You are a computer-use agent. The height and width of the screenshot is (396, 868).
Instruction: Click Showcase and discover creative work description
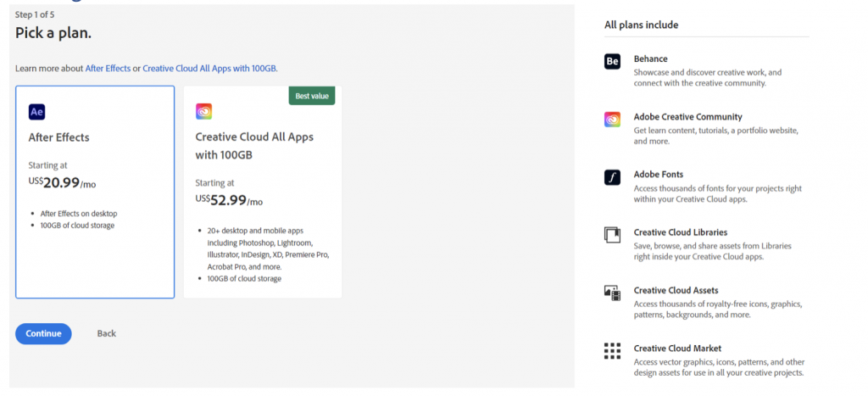(x=708, y=78)
